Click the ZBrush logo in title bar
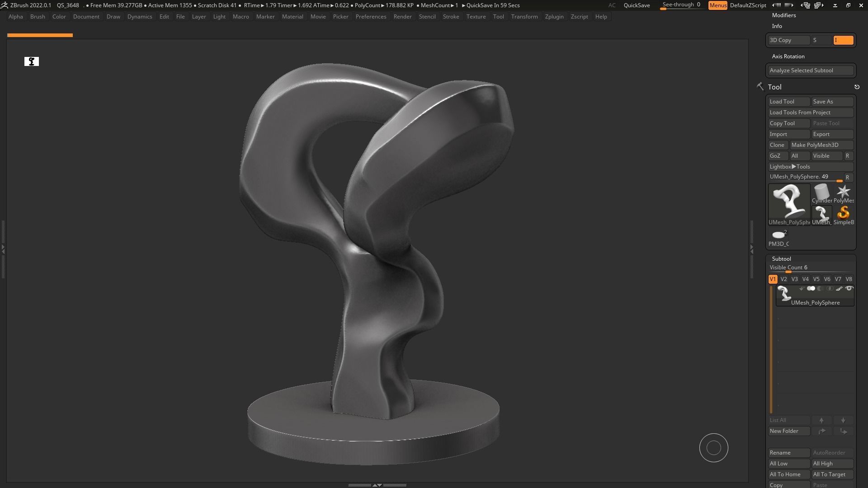 click(4, 5)
